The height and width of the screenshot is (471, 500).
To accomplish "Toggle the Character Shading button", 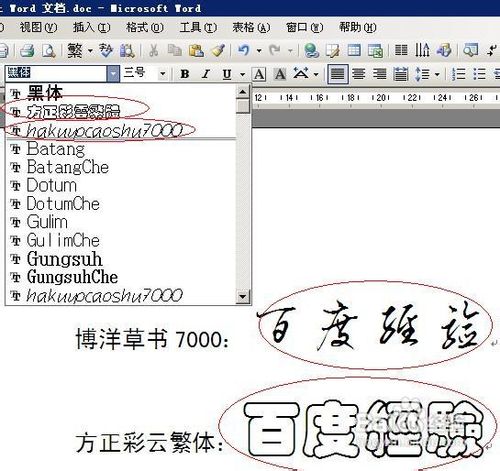I will 280,74.
